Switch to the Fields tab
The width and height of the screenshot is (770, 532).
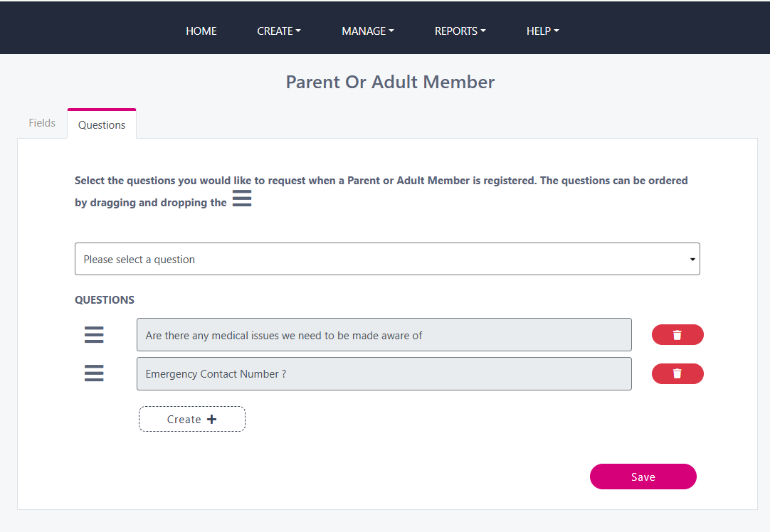coord(42,123)
